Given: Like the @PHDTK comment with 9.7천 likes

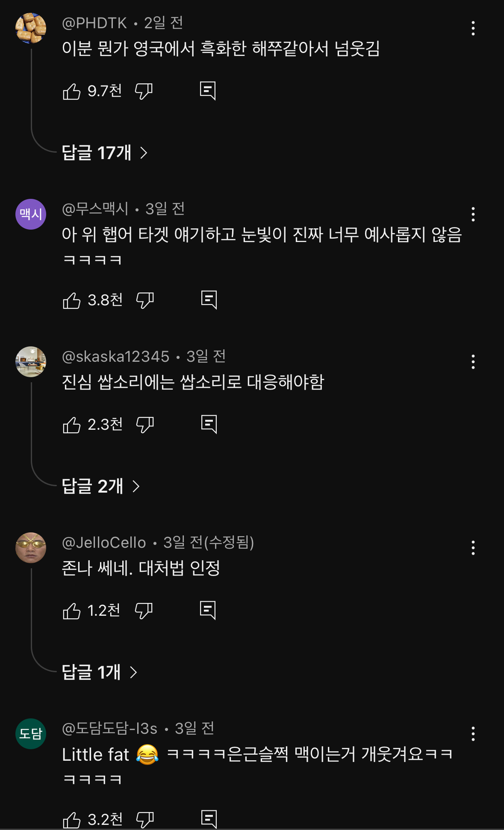Looking at the screenshot, I should tap(71, 91).
